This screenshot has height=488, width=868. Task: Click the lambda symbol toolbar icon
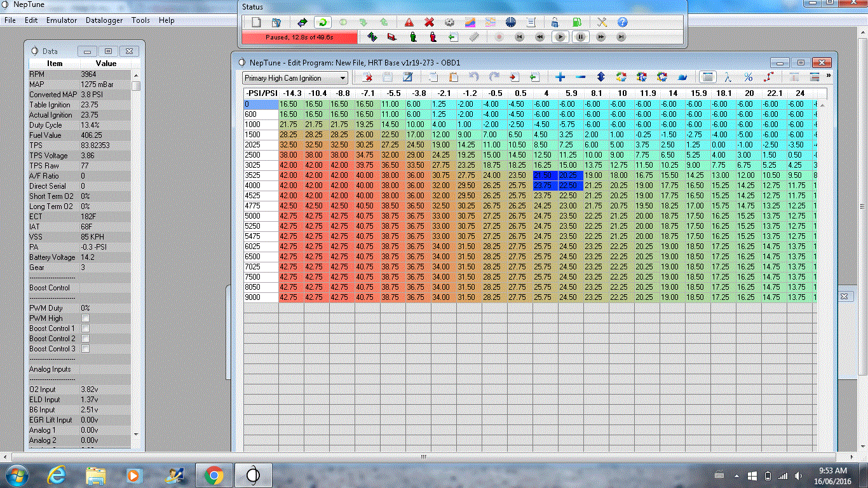click(728, 78)
